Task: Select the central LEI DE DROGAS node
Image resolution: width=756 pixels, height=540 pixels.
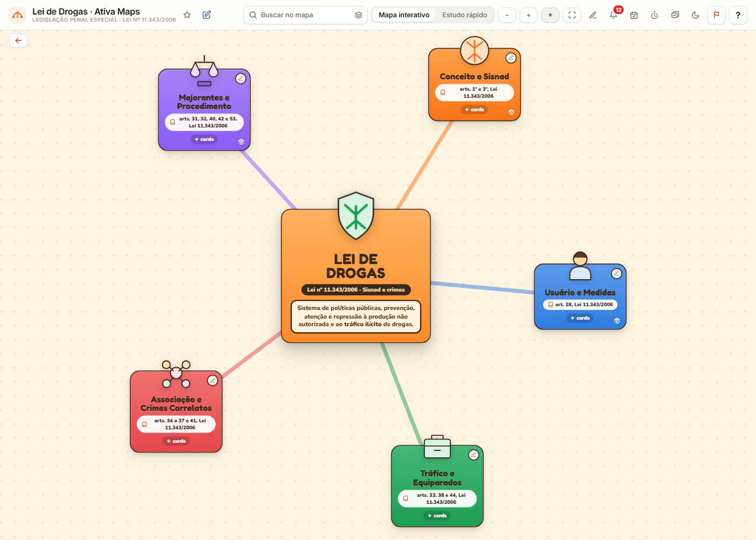Action: point(356,276)
